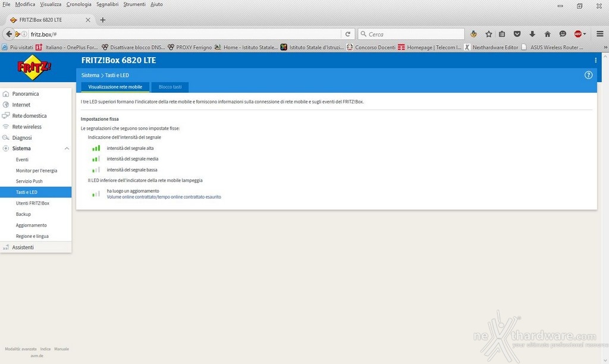Open the Più visitati bookmark
Screen dimensions: 609x364
click(x=17, y=48)
